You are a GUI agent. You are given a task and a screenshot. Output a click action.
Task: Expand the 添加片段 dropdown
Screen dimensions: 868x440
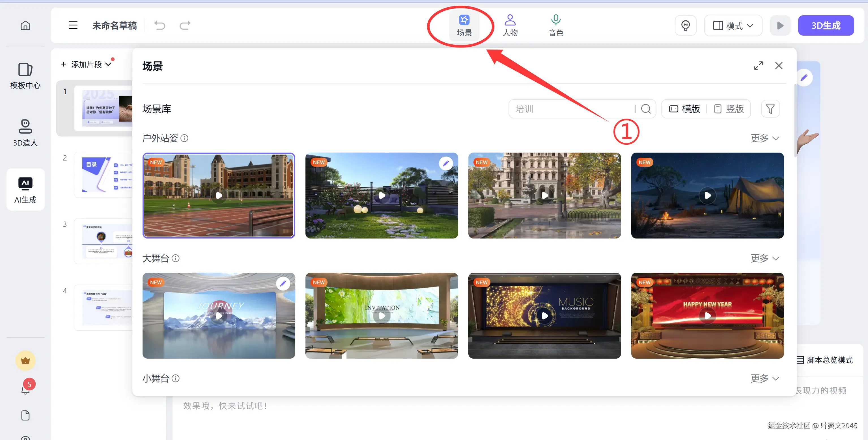point(86,64)
